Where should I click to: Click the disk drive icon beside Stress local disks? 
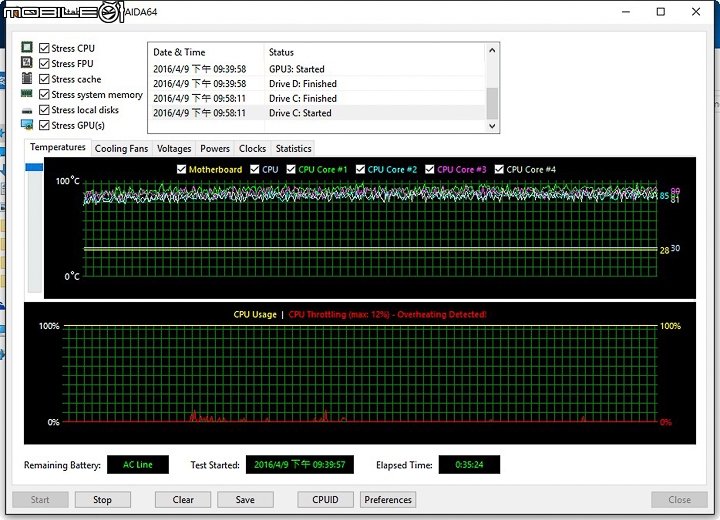point(27,111)
